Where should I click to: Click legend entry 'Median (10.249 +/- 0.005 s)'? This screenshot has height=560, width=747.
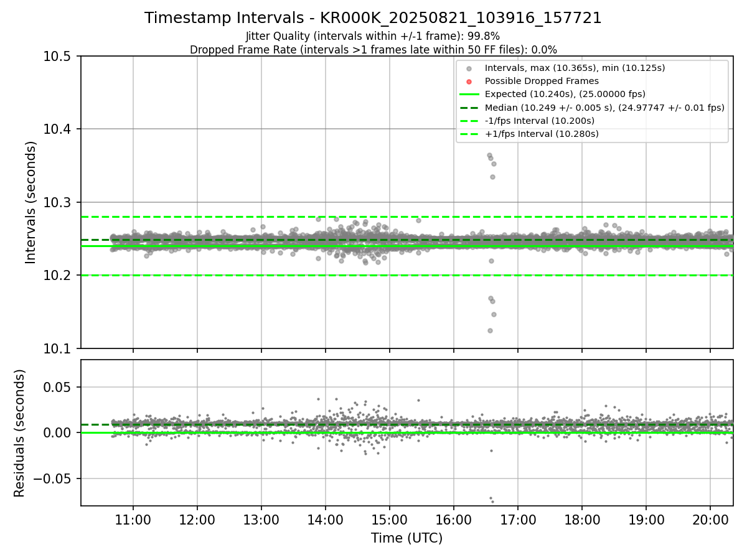[604, 108]
